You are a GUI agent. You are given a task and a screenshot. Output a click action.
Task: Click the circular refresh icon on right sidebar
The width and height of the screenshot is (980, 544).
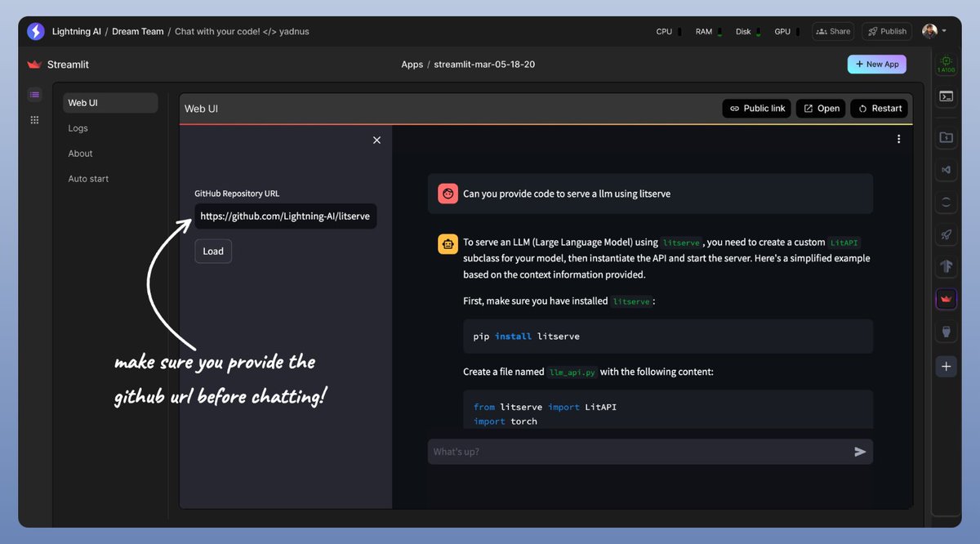tap(946, 202)
